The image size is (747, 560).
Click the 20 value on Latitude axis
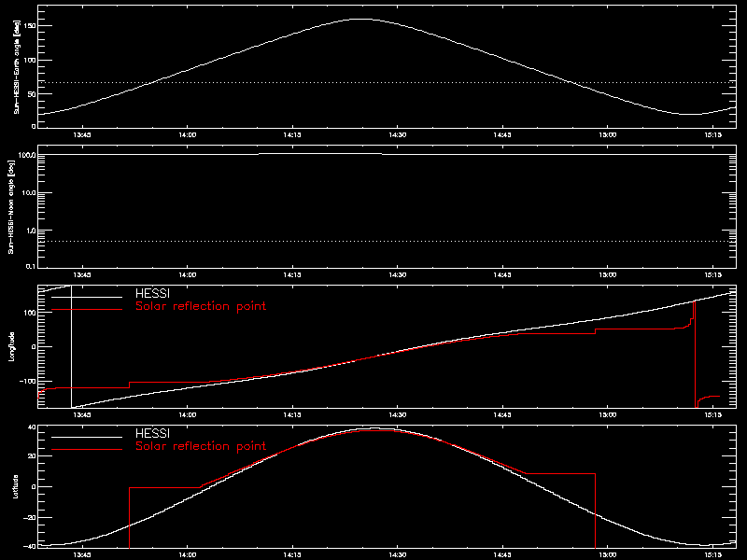32,456
